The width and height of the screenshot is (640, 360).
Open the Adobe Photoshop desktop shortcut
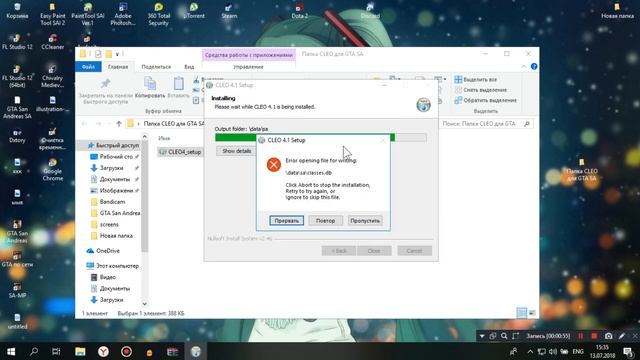123,15
